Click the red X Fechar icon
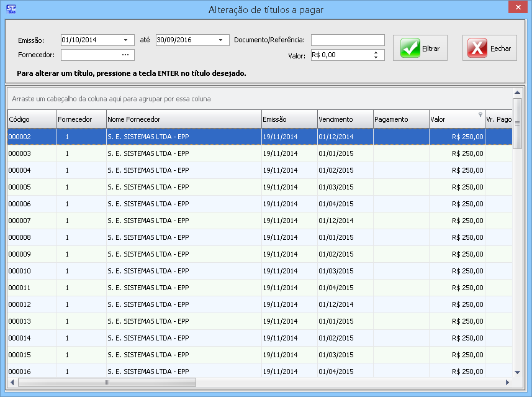The height and width of the screenshot is (397, 532). [477, 48]
